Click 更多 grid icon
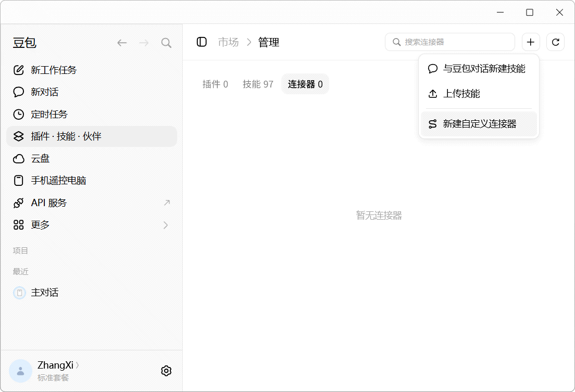Viewport: 575px width, 392px height. pyautogui.click(x=19, y=225)
